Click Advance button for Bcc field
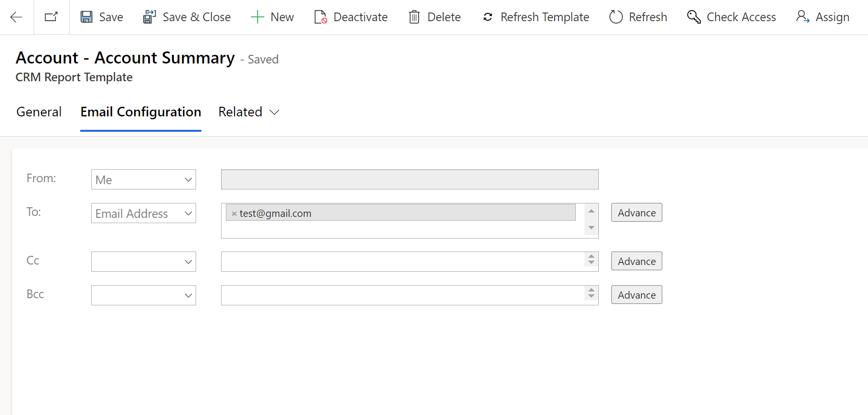This screenshot has height=415, width=868. [636, 295]
